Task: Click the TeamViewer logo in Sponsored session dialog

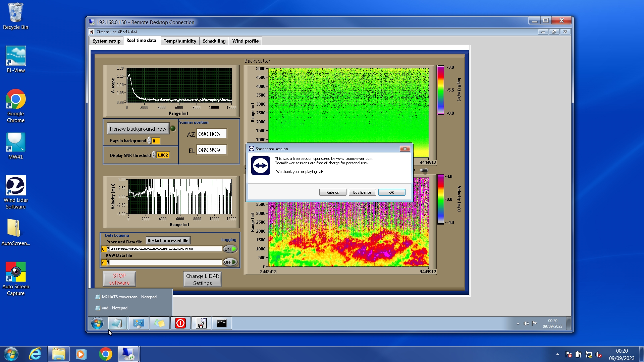Action: click(x=261, y=166)
